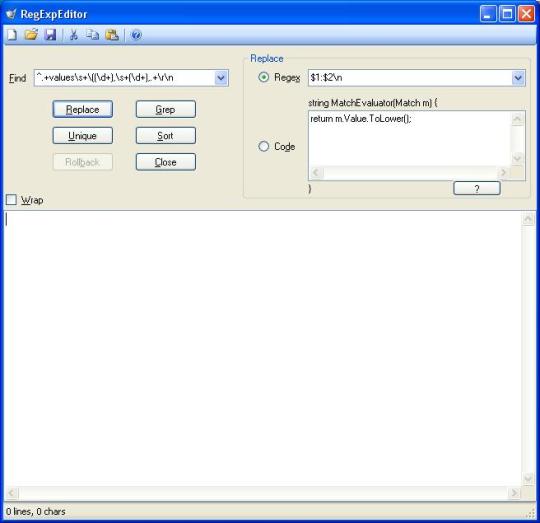Click inside the Find pattern text field

click(x=125, y=78)
